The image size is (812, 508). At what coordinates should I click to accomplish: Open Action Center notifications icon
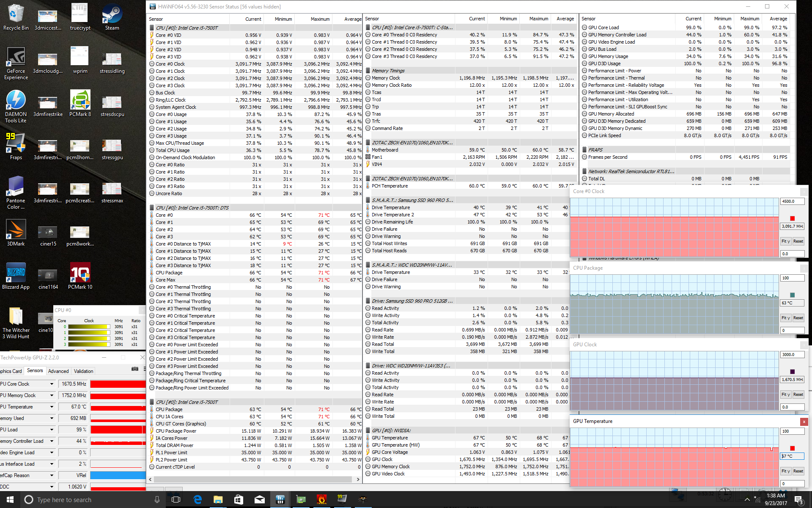pyautogui.click(x=799, y=500)
